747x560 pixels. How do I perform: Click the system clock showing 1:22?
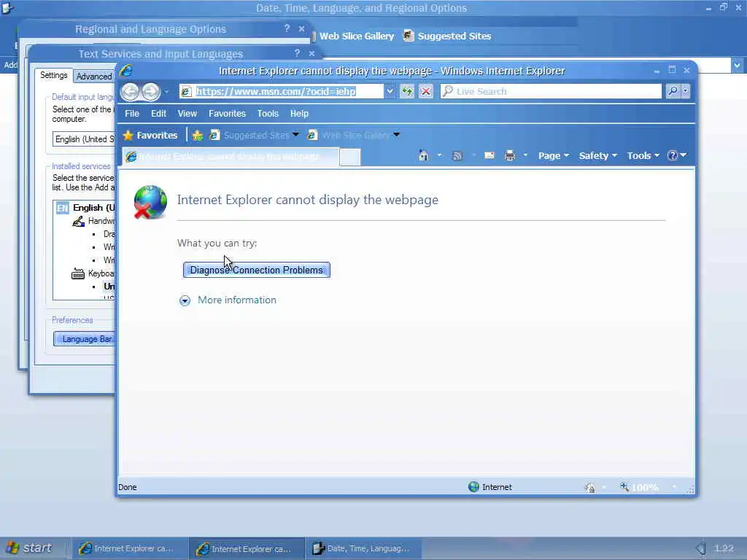coord(724,548)
